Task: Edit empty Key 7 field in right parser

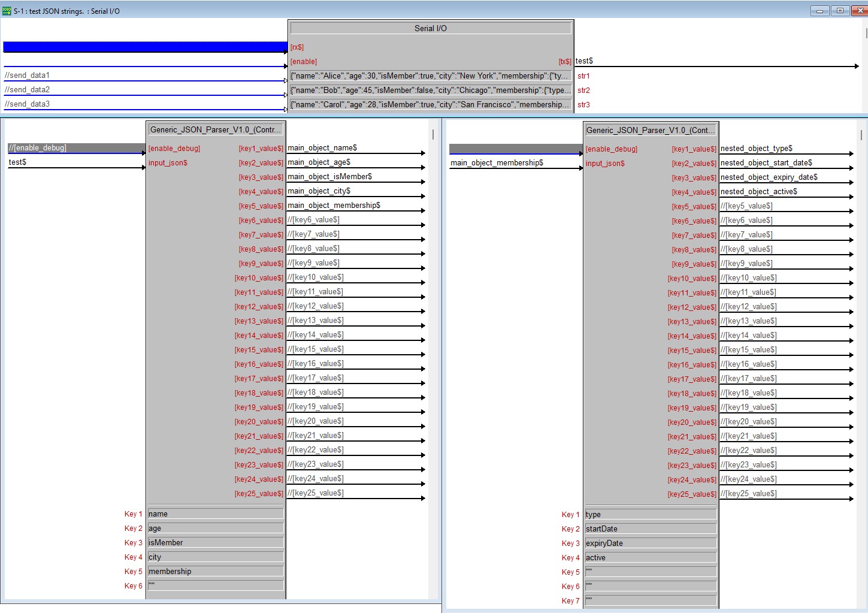Action: (x=651, y=601)
